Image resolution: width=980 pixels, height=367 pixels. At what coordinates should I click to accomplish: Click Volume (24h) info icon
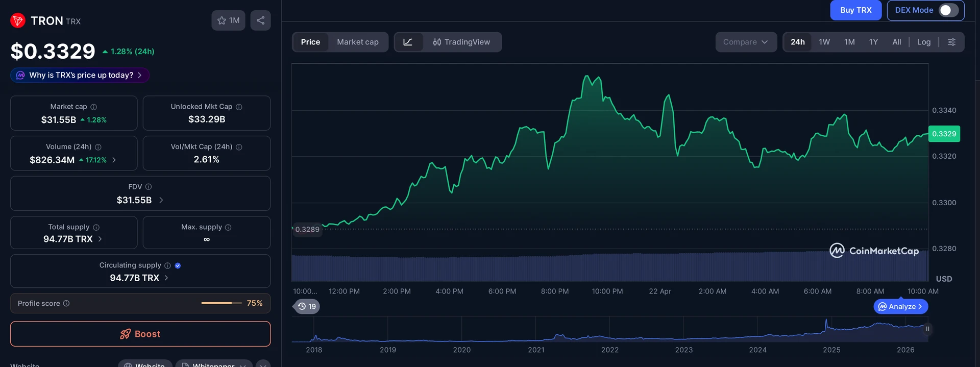(98, 147)
